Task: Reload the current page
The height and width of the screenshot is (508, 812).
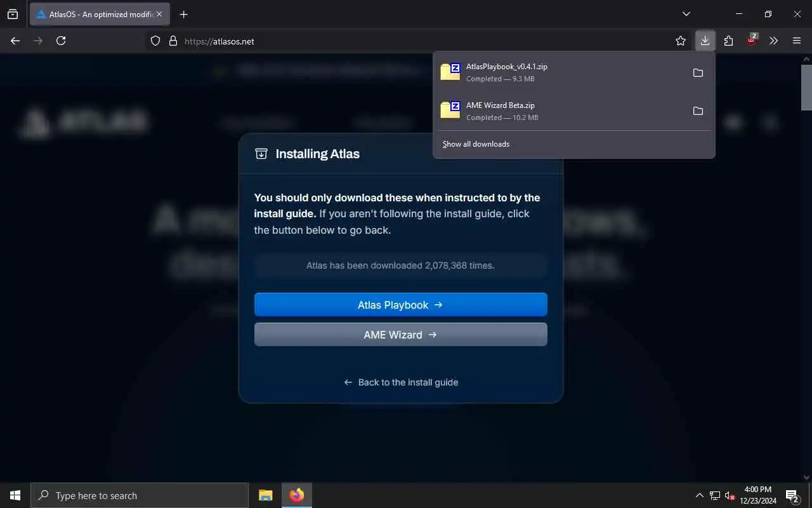Action: click(61, 41)
